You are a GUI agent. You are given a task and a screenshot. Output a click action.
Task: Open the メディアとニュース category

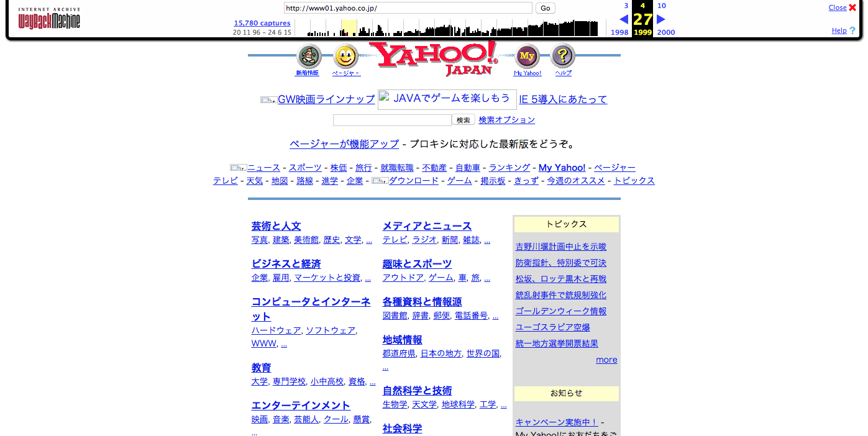tap(427, 226)
